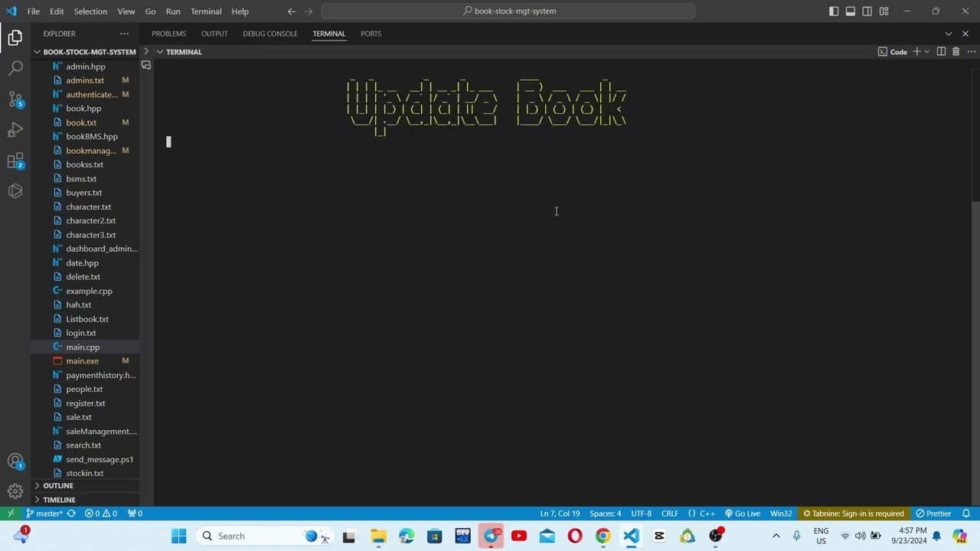
Task: Click Spaces: 4 indentation setting
Action: 605,514
